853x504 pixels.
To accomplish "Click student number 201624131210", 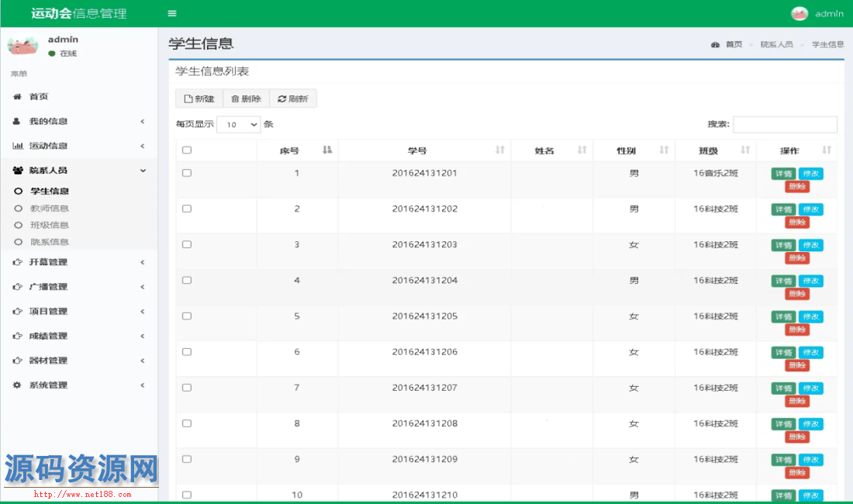I will (x=425, y=495).
